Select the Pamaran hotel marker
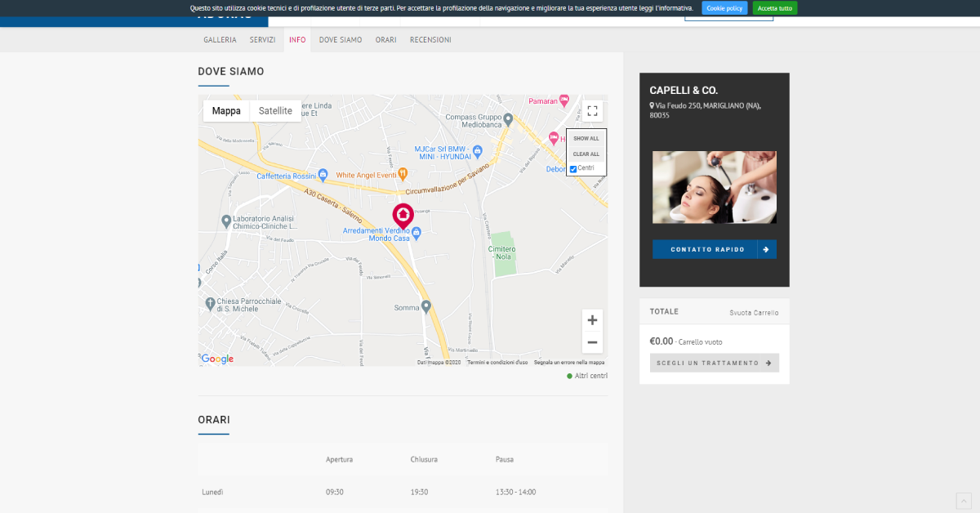This screenshot has width=980, height=513. pos(563,101)
